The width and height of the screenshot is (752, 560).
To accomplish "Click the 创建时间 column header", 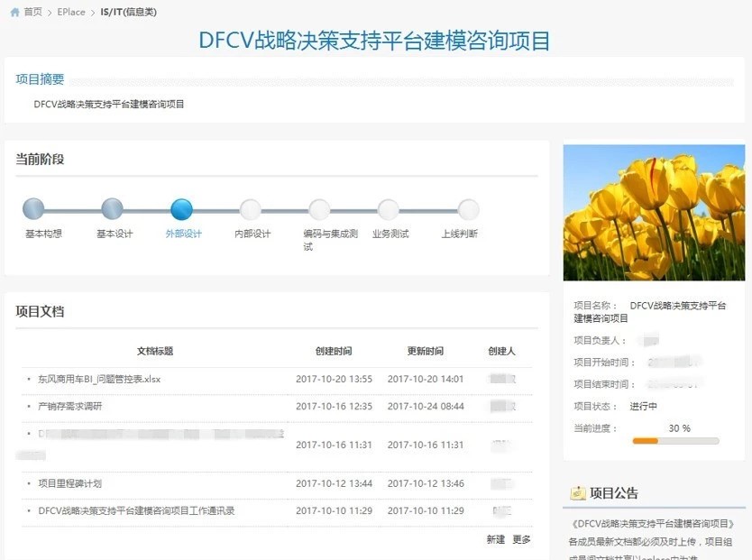I will click(334, 351).
